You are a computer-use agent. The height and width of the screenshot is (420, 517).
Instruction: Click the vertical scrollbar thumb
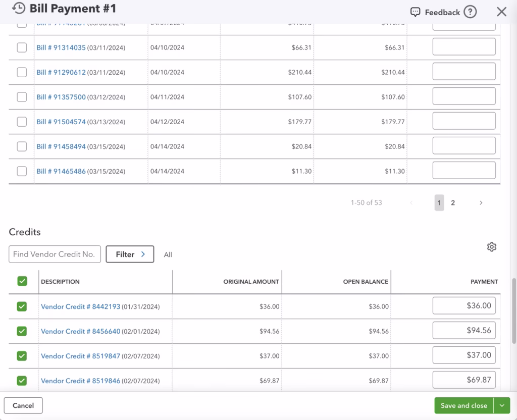click(x=513, y=311)
